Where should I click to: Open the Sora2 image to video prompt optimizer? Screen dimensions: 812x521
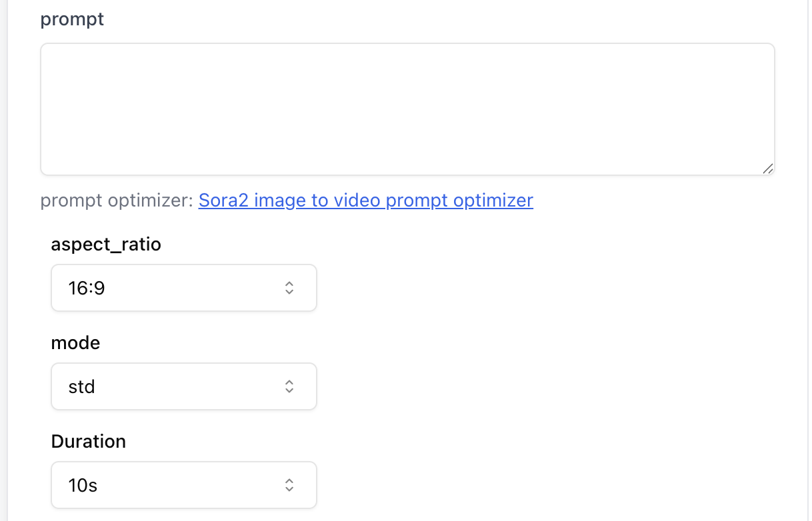click(365, 200)
